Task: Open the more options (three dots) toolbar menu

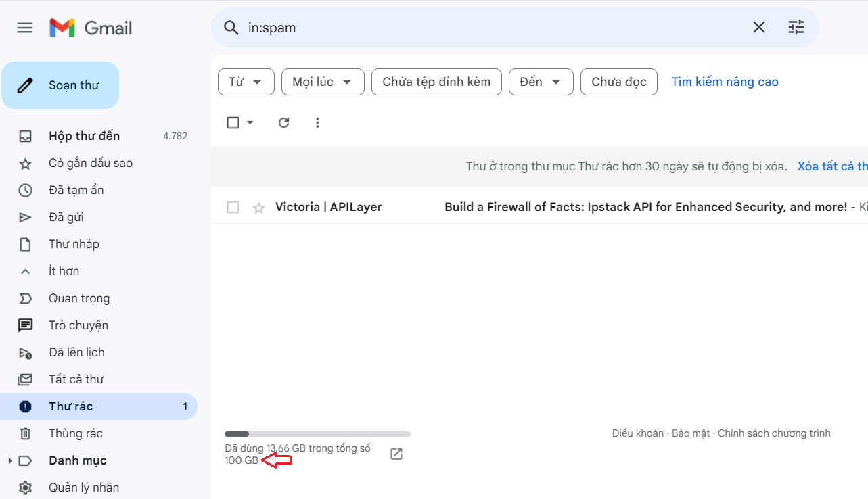Action: pos(317,122)
